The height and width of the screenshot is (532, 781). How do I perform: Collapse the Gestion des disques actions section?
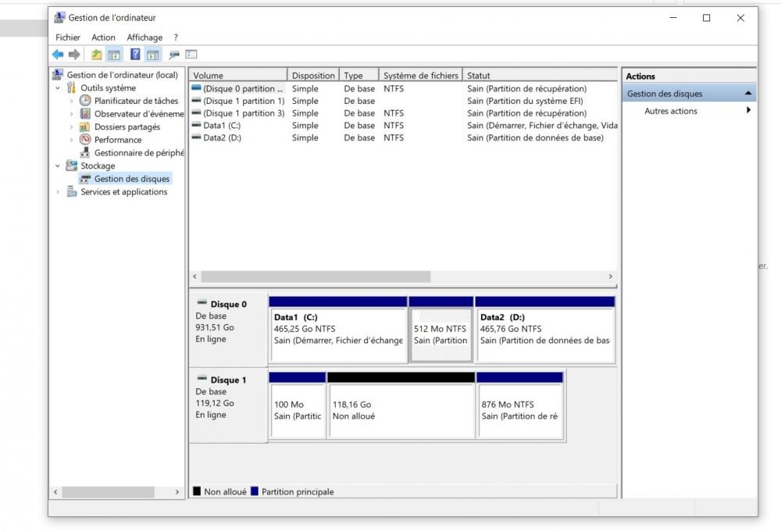click(x=747, y=94)
